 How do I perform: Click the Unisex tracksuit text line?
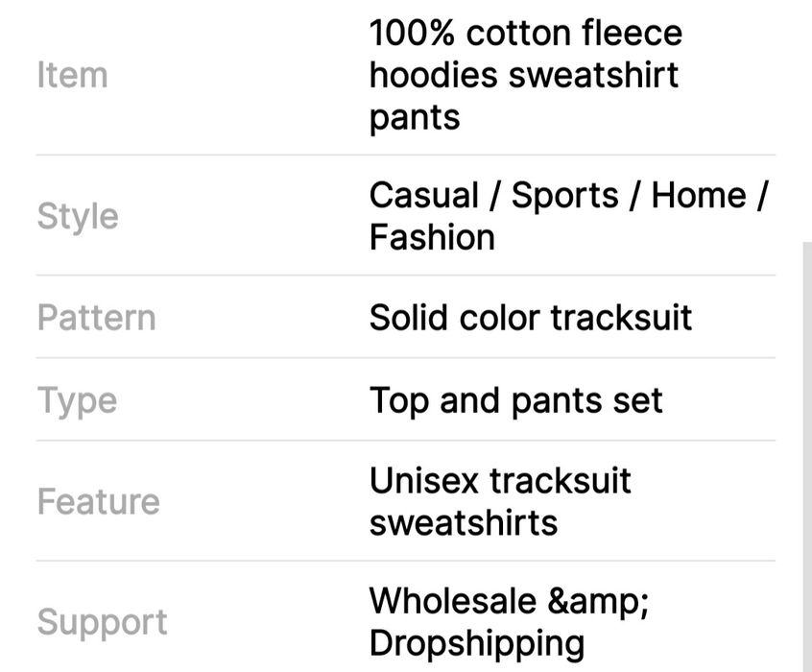(500, 480)
